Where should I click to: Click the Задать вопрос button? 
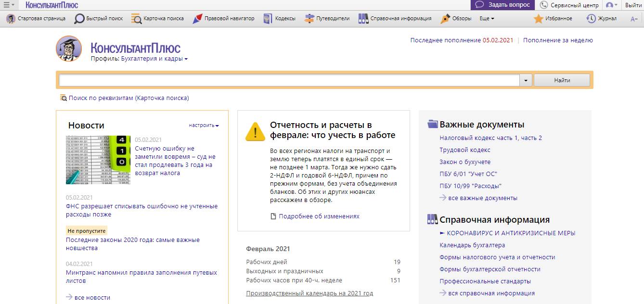click(x=502, y=5)
